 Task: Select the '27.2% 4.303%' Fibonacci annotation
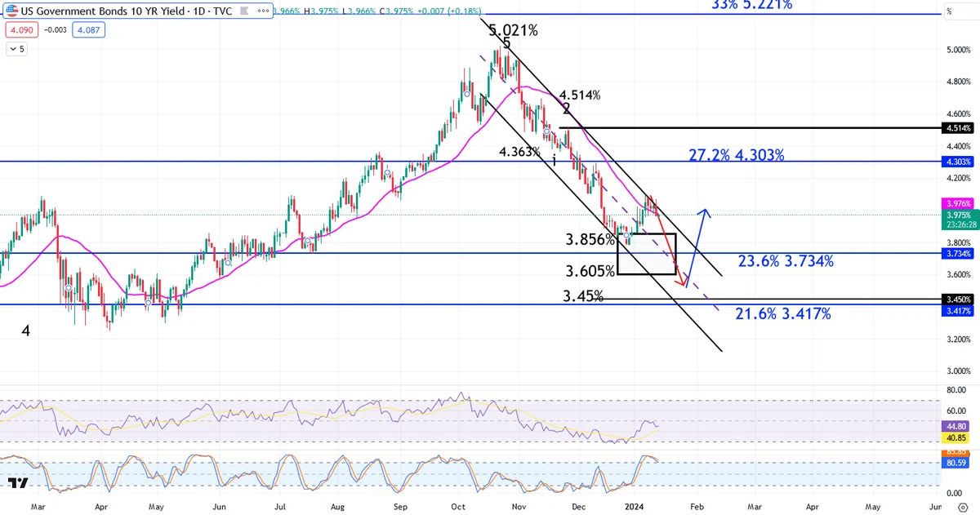pos(737,155)
